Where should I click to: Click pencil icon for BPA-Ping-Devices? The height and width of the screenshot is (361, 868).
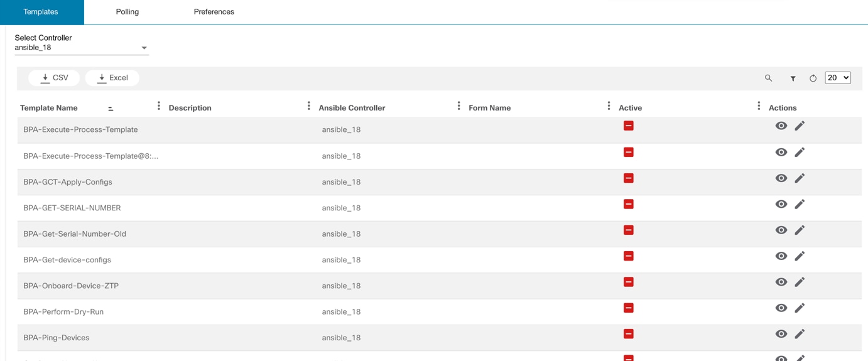click(x=800, y=334)
